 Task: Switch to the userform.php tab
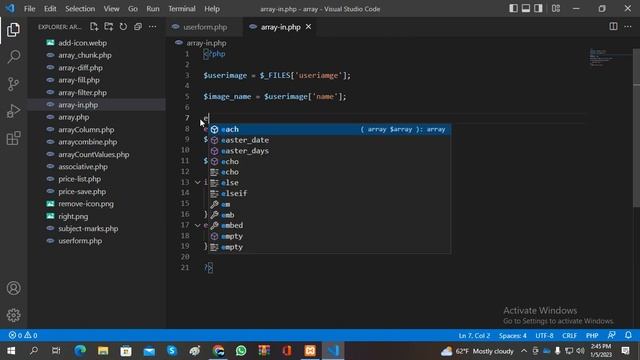pos(204,27)
